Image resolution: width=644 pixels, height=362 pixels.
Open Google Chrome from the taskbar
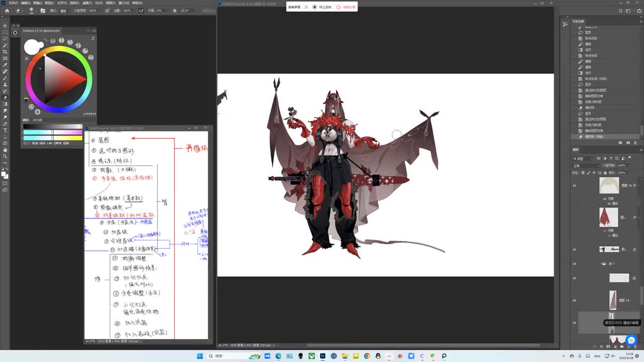coord(367,356)
